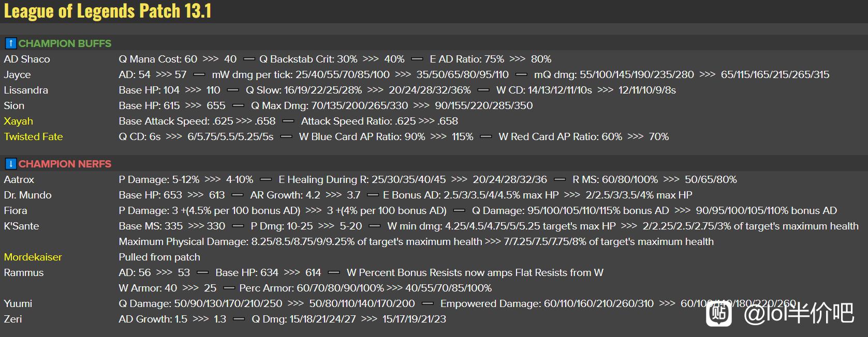Select the Dr. Mundo nerf entry
This screenshot has height=337, width=868.
tap(27, 195)
